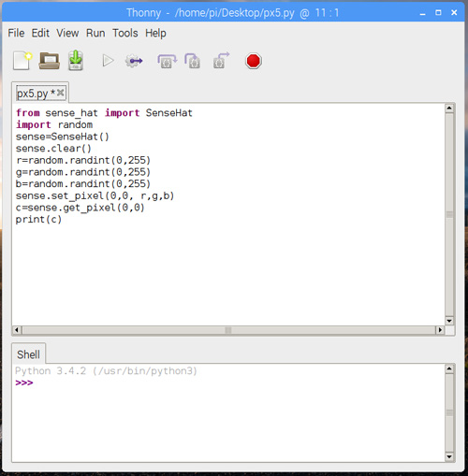
Task: Stop execution with the red stop icon
Action: pyautogui.click(x=253, y=61)
